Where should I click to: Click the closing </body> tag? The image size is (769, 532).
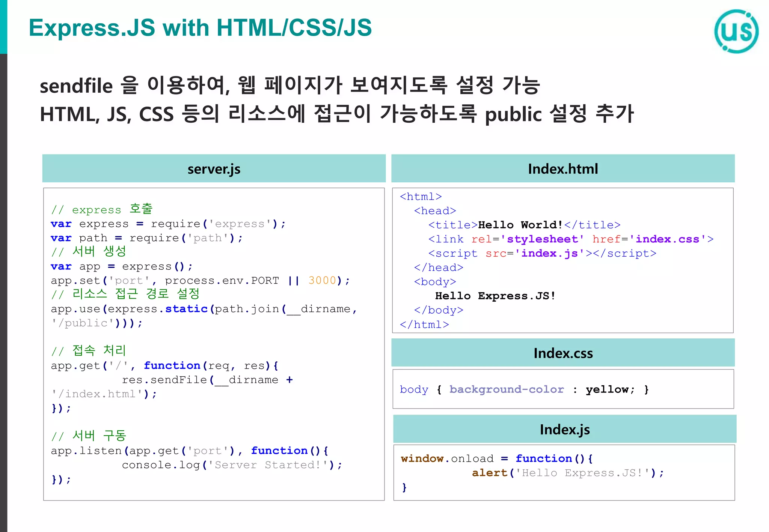point(439,310)
